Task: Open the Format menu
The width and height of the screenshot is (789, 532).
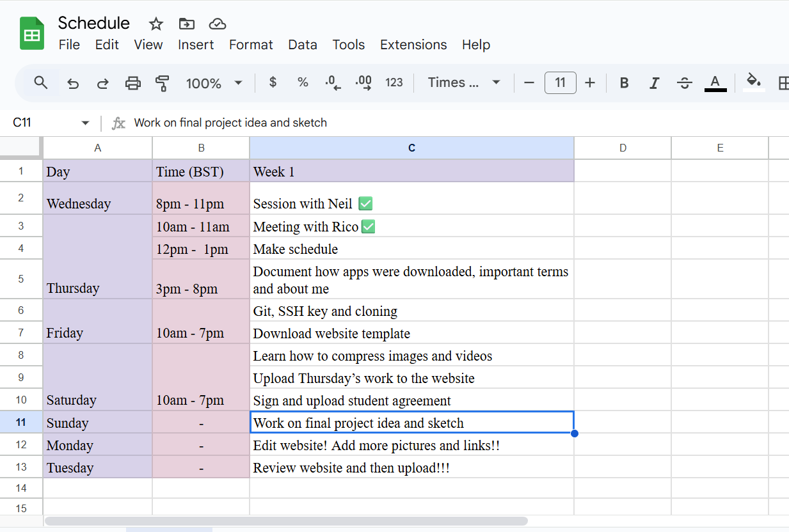Action: [x=251, y=45]
